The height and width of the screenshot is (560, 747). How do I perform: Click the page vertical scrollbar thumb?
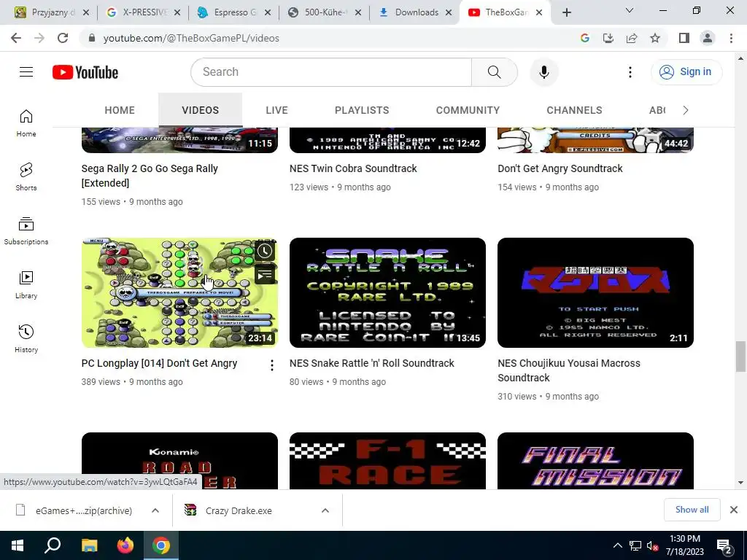tap(740, 357)
